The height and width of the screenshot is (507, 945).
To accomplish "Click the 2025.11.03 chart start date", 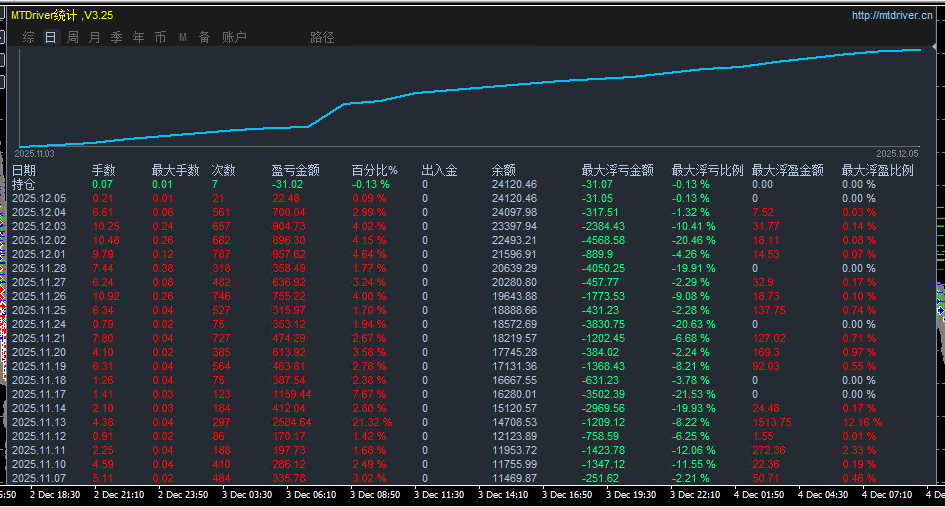I will (34, 154).
